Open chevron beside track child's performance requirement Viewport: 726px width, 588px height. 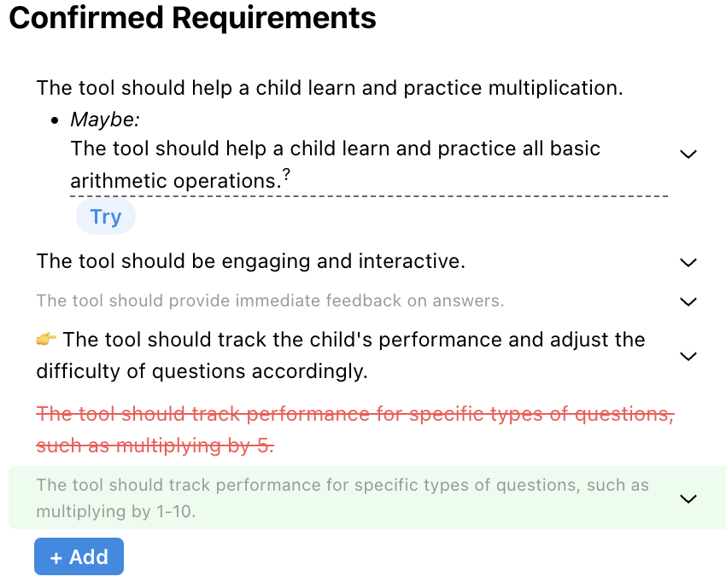688,356
